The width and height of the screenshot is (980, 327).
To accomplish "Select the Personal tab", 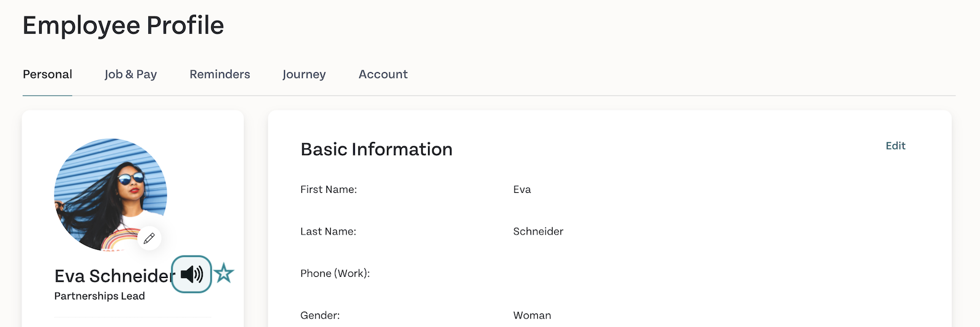I will pyautogui.click(x=47, y=74).
